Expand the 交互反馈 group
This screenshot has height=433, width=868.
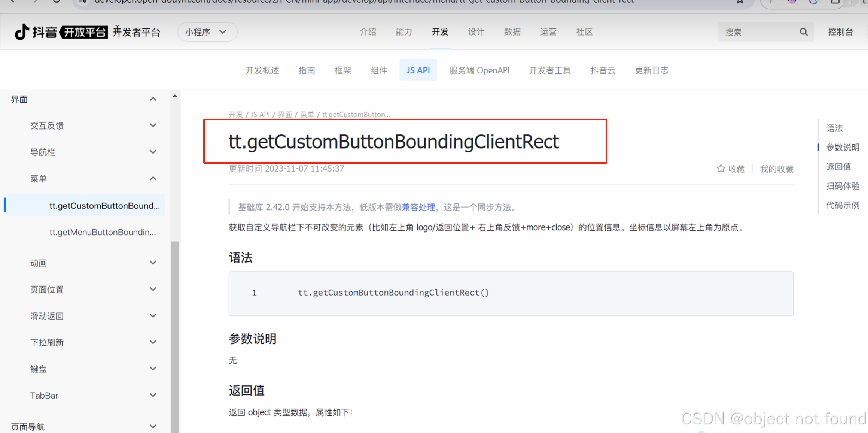click(153, 125)
